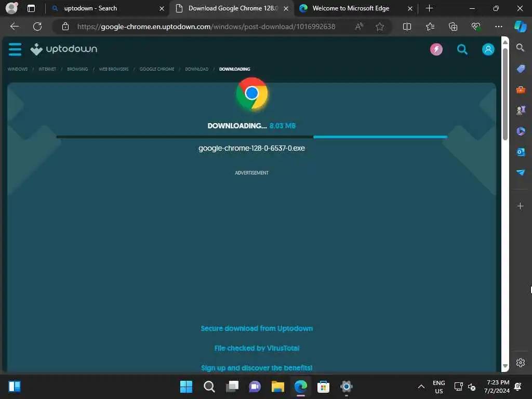Open the Tools briefcase in sidebar

coord(521,89)
